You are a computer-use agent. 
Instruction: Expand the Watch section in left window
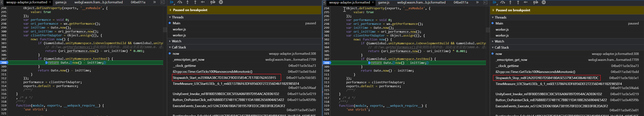point(244,41)
